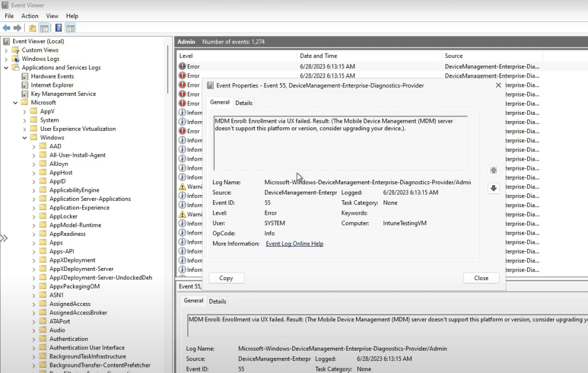Viewport: 588px width, 373px height.
Task: Open the Action menu
Action: (x=30, y=16)
